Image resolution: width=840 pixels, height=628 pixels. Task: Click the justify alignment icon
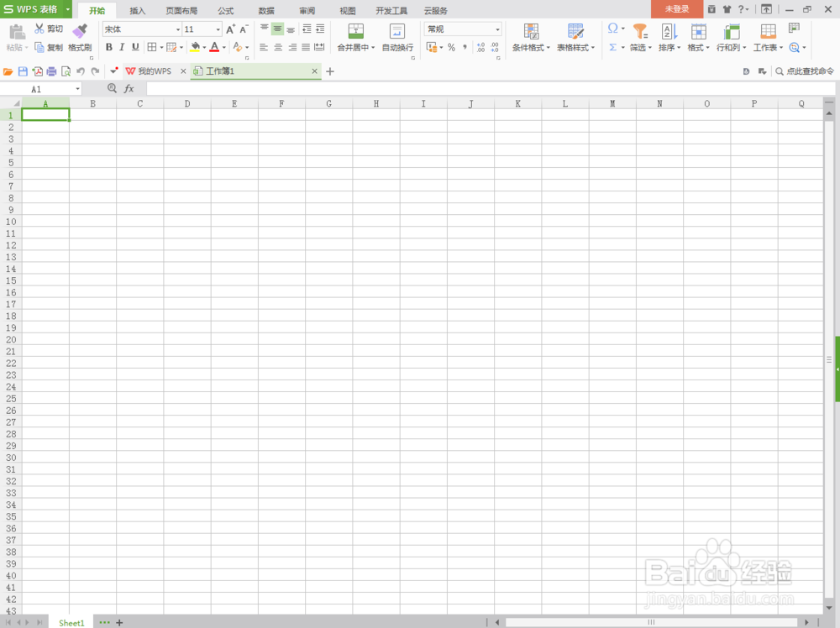[306, 47]
